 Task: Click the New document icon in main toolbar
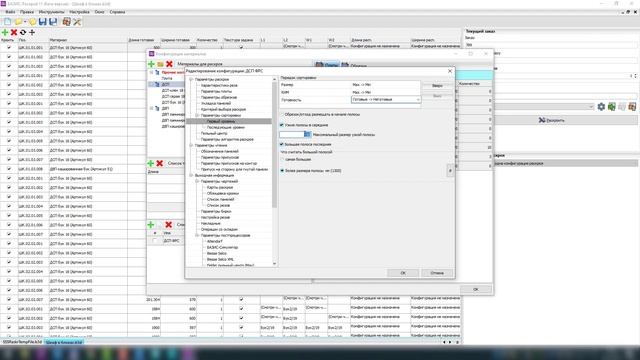click(x=7, y=22)
